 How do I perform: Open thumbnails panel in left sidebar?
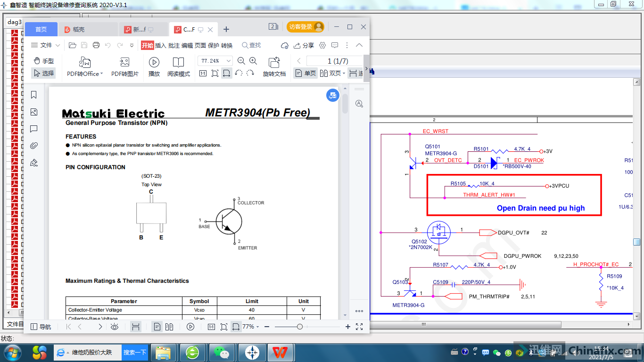(x=34, y=112)
